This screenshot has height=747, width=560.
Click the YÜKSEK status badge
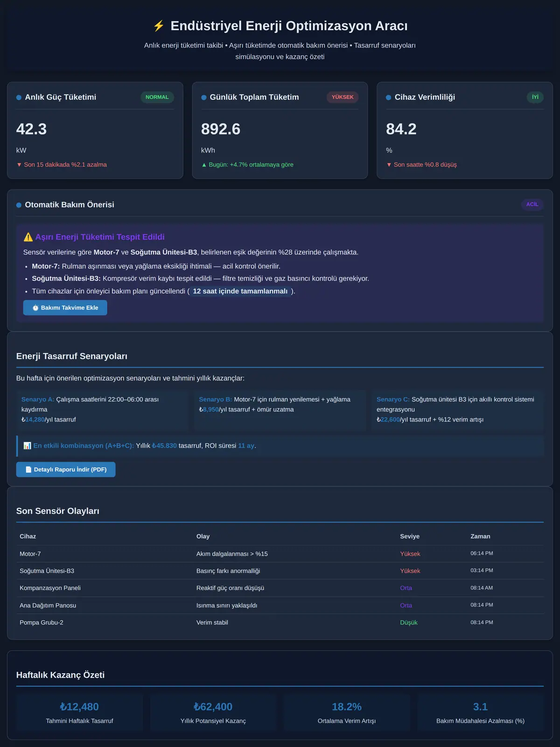click(x=343, y=97)
